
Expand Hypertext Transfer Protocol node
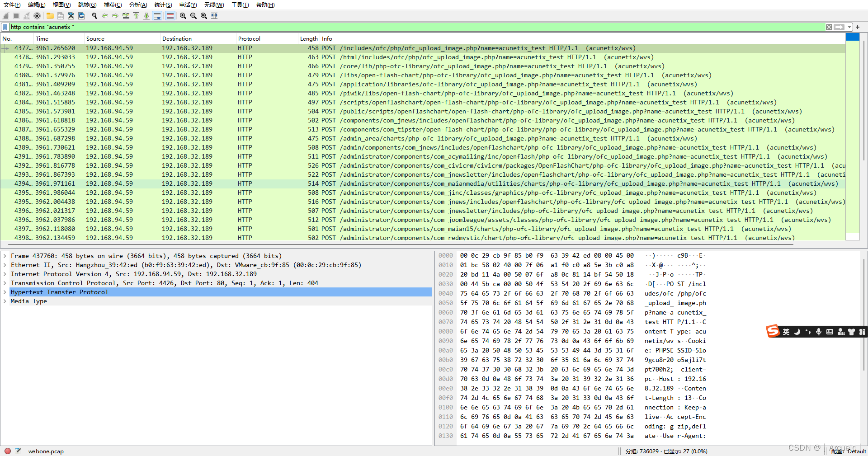click(x=5, y=292)
